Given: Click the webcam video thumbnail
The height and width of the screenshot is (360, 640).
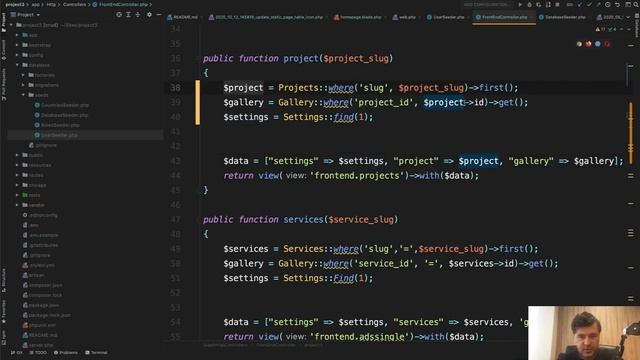Looking at the screenshot, I should (x=584, y=333).
